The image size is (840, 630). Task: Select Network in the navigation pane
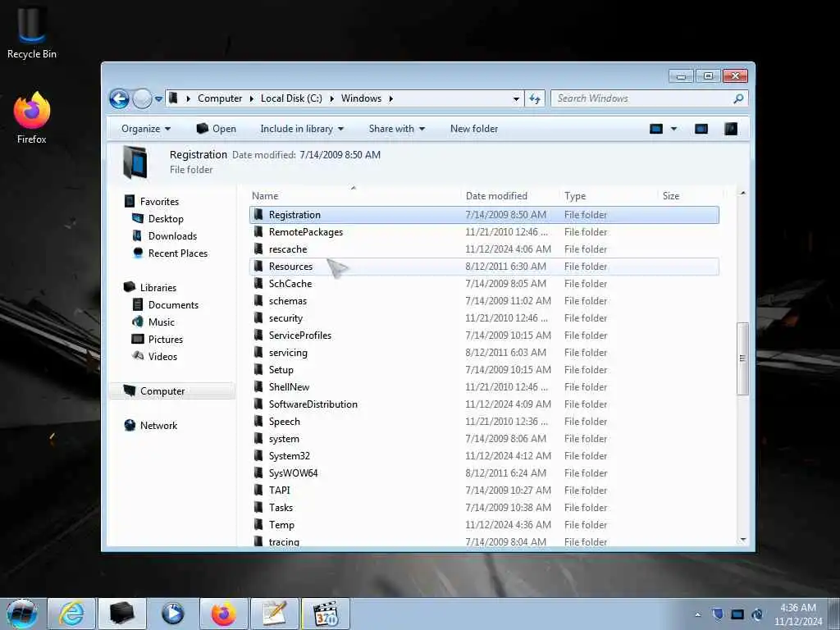(158, 426)
